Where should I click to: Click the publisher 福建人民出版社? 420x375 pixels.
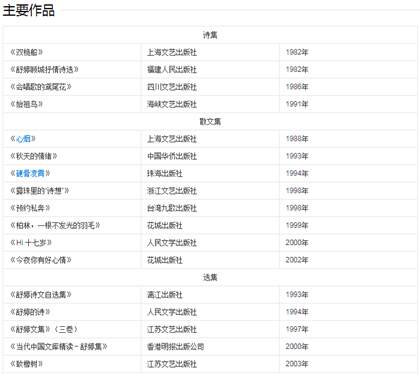(x=172, y=69)
